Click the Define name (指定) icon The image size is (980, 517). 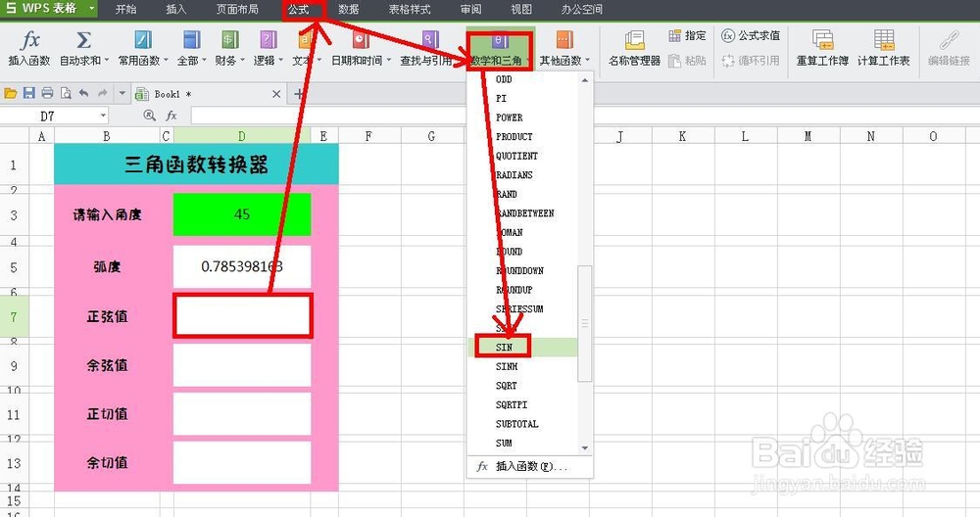674,35
